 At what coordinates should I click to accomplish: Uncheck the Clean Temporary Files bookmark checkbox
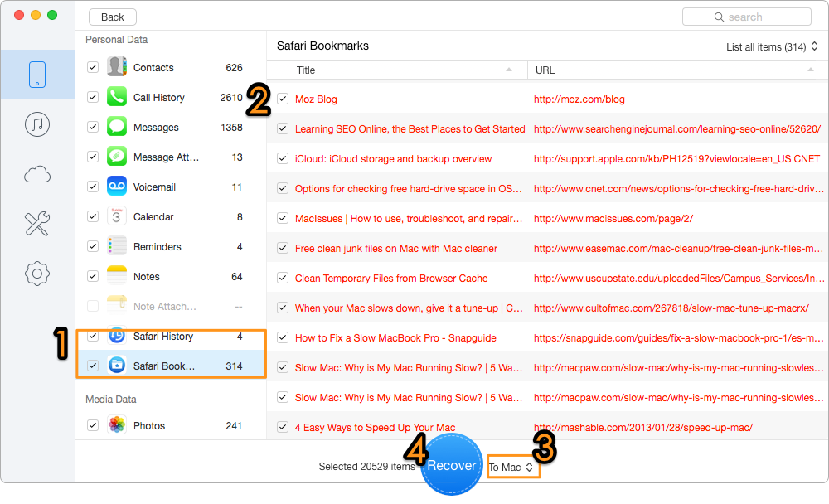point(283,279)
